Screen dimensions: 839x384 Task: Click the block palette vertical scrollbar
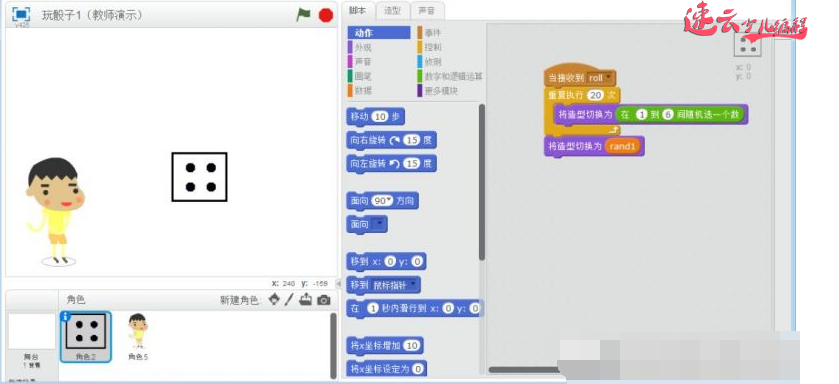tap(482, 182)
